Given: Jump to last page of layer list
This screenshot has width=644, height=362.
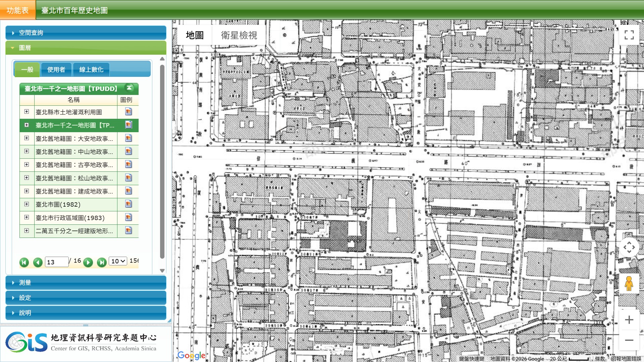Looking at the screenshot, I should tap(102, 262).
